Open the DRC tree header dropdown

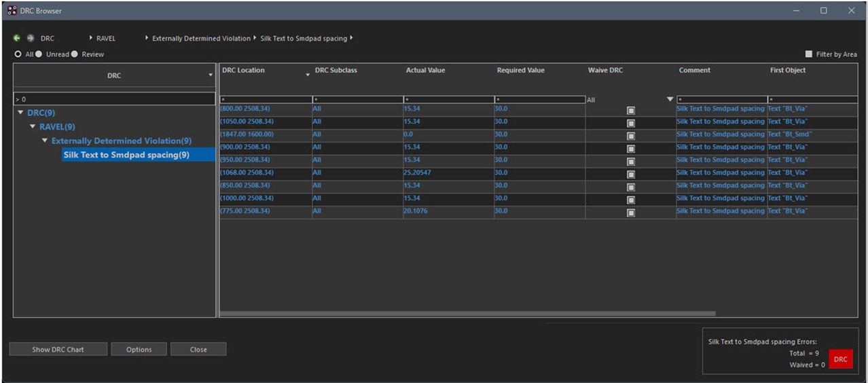coord(211,75)
